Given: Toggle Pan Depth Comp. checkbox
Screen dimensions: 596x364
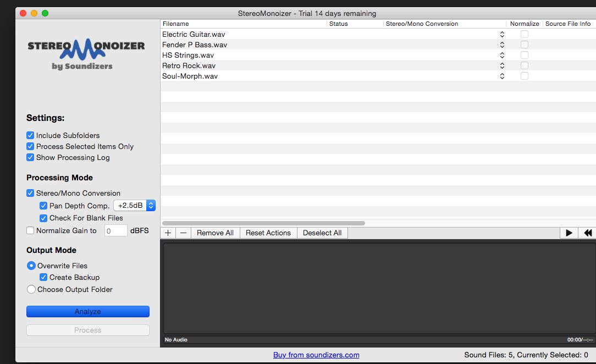Looking at the screenshot, I should pyautogui.click(x=43, y=206).
